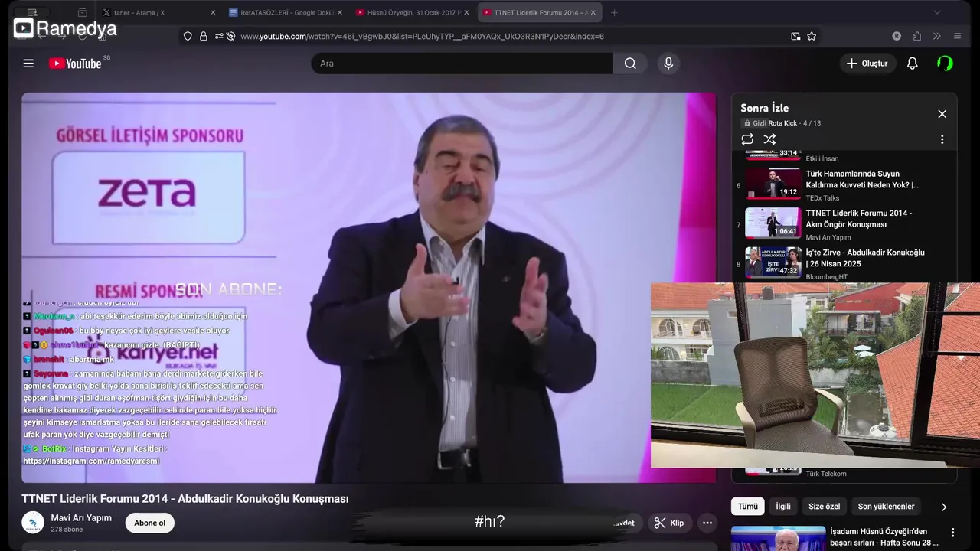Select the Size özel filter chip
Image resolution: width=980 pixels, height=551 pixels.
click(824, 507)
